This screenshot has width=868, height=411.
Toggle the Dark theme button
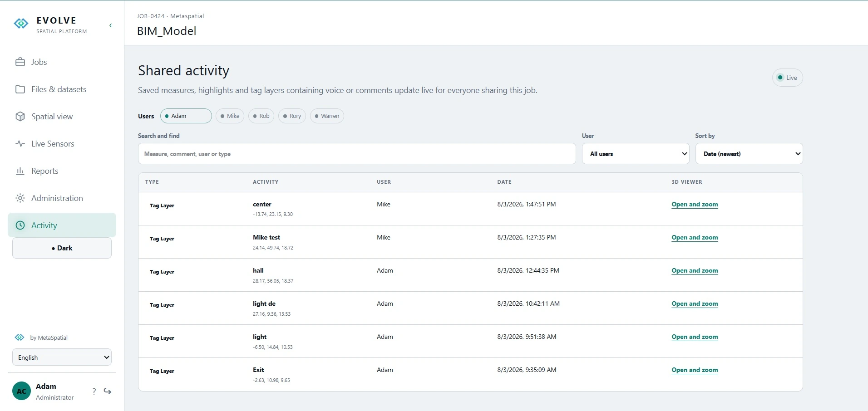tap(62, 248)
